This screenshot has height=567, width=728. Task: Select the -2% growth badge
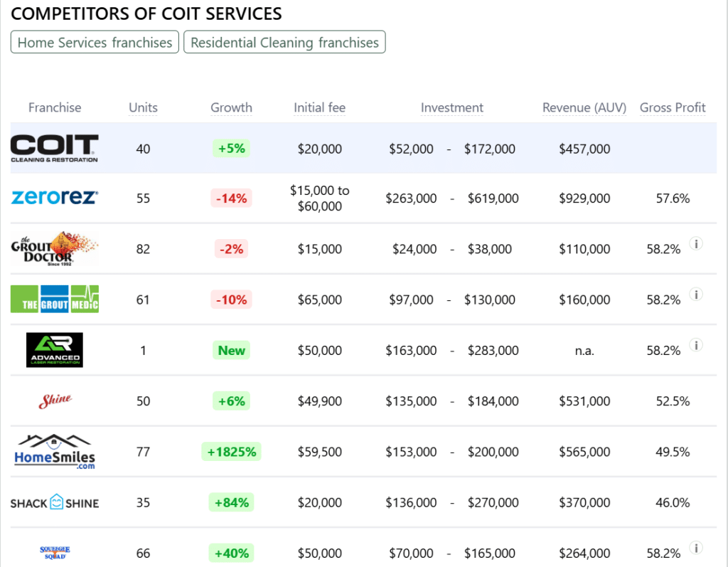231,249
